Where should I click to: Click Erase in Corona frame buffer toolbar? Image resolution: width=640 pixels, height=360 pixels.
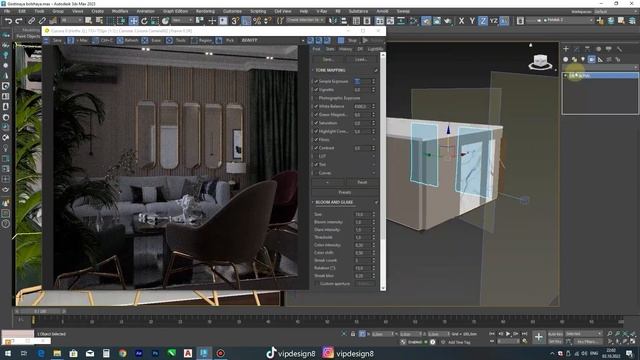click(152, 40)
